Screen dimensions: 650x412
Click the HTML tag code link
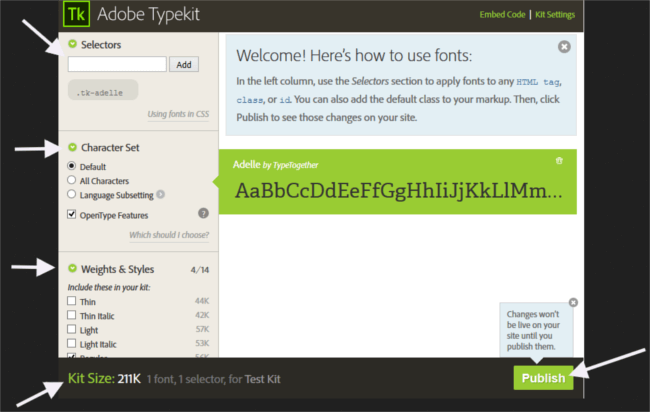[538, 82]
